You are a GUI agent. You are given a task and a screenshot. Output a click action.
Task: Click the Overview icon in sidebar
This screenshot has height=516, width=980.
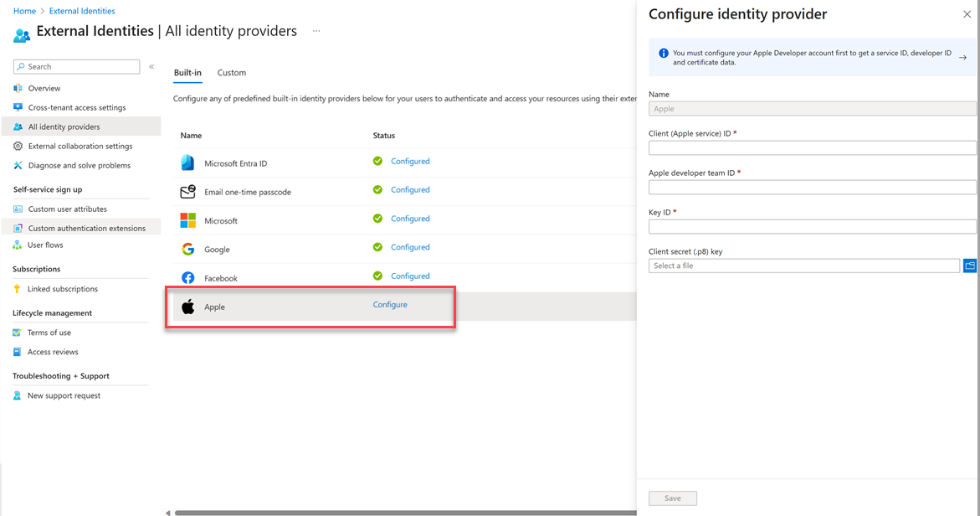pyautogui.click(x=18, y=88)
